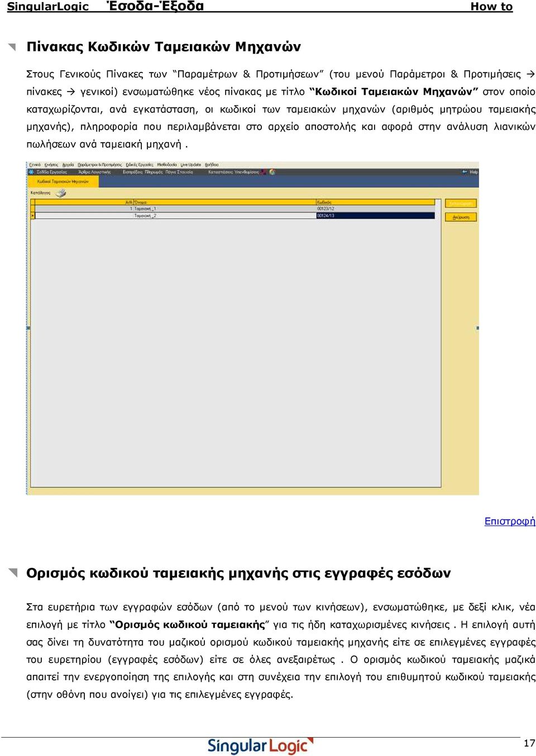Click the Επιστροφή return link
The image size is (536, 756).
(x=510, y=521)
